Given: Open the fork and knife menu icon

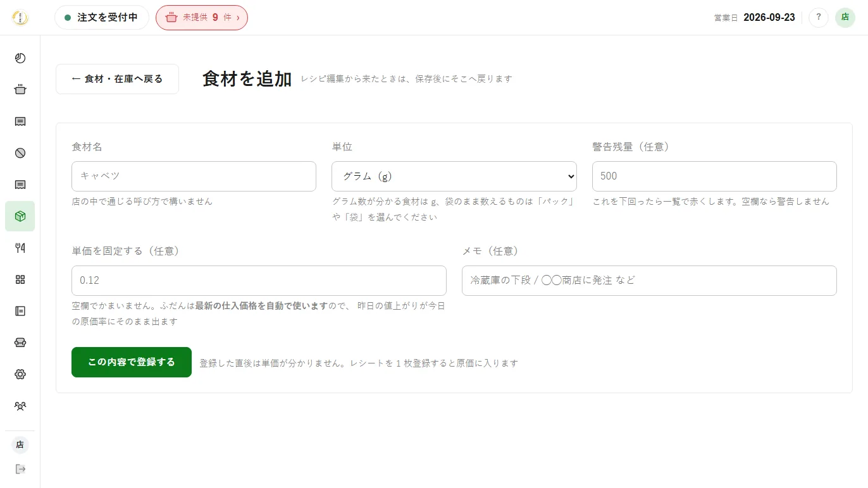Looking at the screenshot, I should click(x=20, y=248).
